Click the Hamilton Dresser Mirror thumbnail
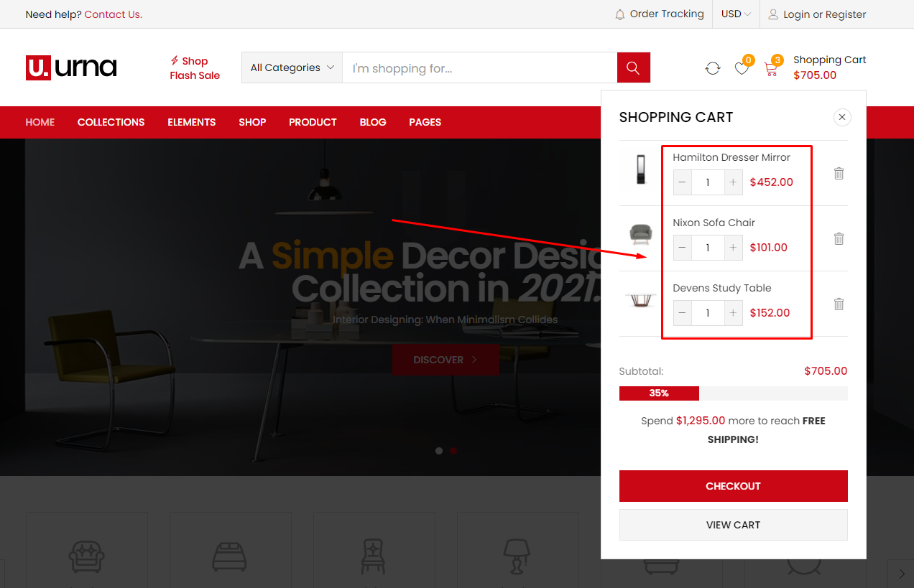The image size is (914, 588). point(640,169)
